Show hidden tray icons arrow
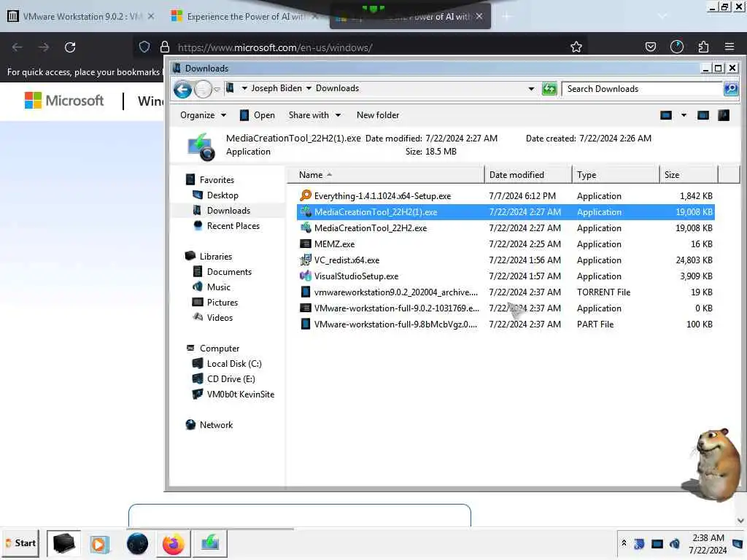 point(624,543)
